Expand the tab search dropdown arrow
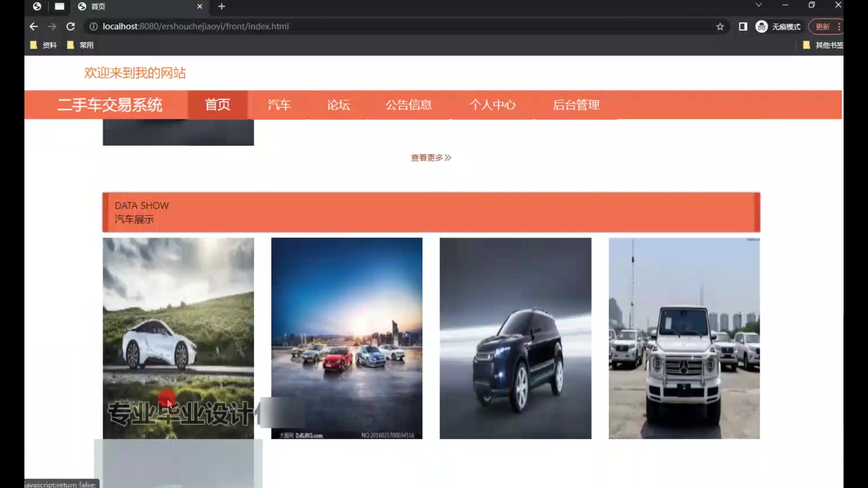The image size is (868, 488). click(x=759, y=5)
